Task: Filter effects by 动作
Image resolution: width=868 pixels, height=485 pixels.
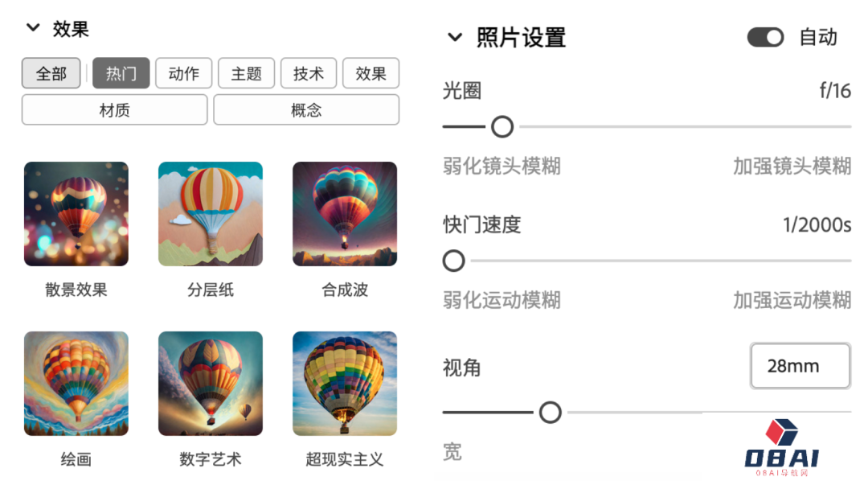Action: click(x=184, y=73)
